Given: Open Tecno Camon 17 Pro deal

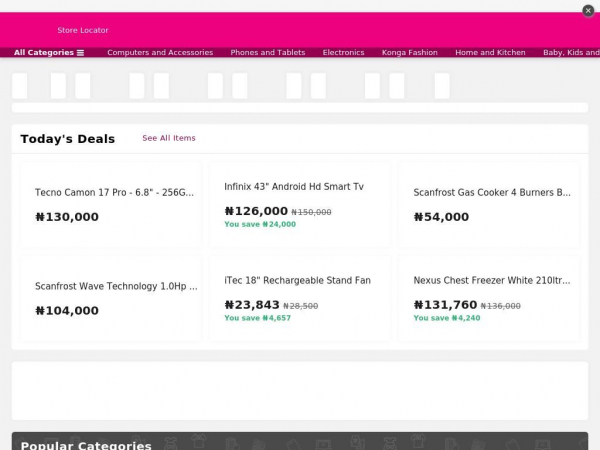Looking at the screenshot, I should [114, 192].
